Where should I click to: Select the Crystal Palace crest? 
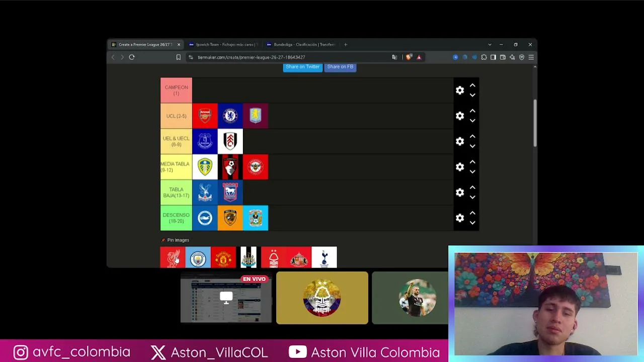coord(205,193)
